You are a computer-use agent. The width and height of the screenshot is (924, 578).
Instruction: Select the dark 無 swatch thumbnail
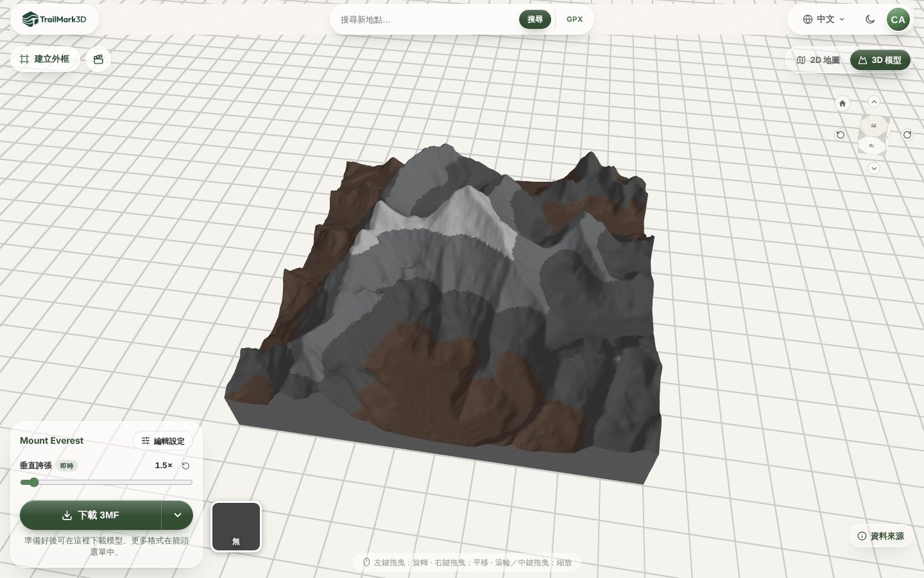click(x=236, y=527)
